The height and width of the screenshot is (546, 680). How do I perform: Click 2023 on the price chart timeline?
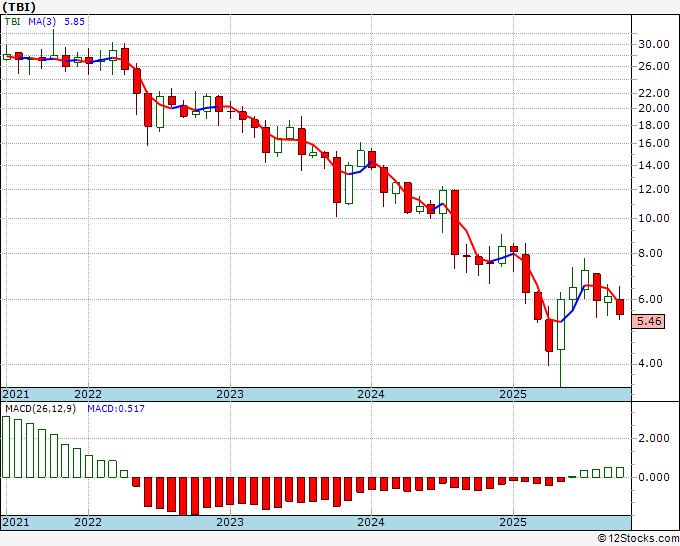pos(230,394)
